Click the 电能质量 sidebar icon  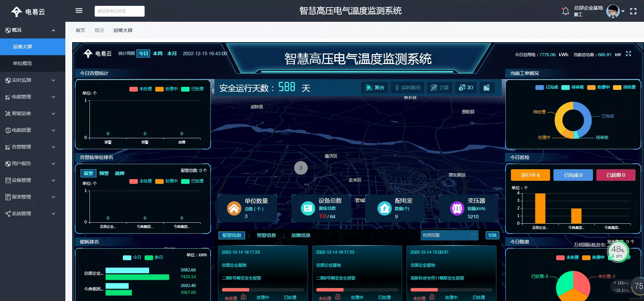(x=8, y=130)
